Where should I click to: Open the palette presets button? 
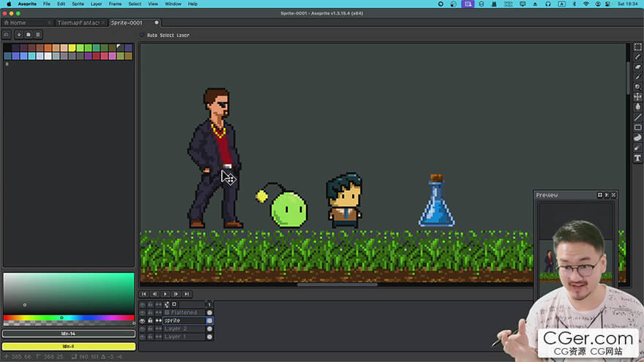coord(28,34)
